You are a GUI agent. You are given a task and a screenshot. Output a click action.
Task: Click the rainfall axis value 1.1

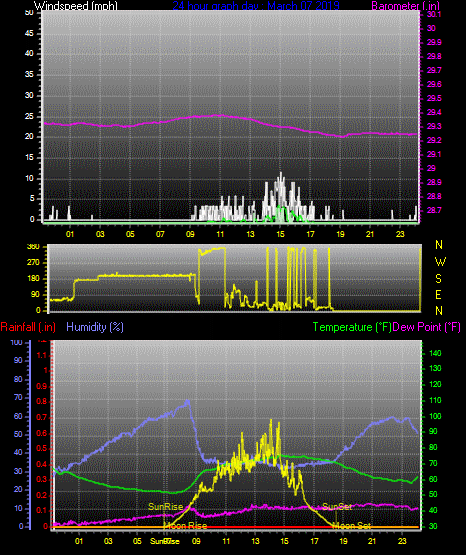tap(41, 355)
